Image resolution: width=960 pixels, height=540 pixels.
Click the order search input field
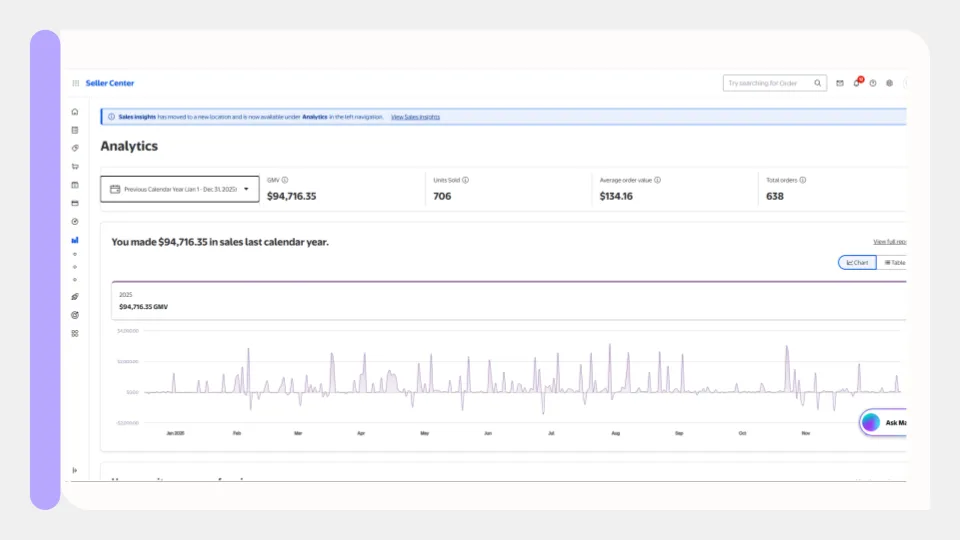pos(767,83)
